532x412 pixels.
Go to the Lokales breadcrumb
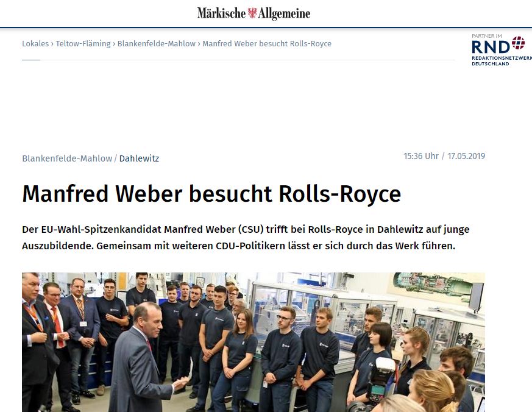35,44
